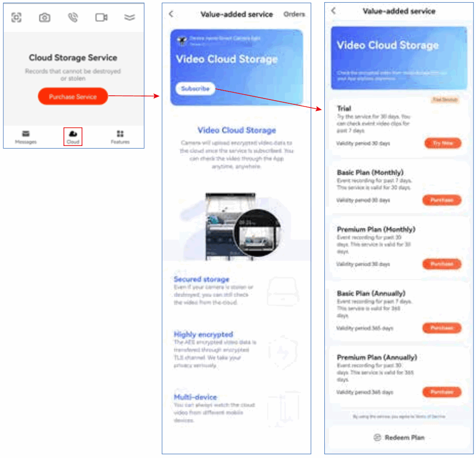Start a call with the phone icon
The height and width of the screenshot is (458, 476).
(x=73, y=18)
